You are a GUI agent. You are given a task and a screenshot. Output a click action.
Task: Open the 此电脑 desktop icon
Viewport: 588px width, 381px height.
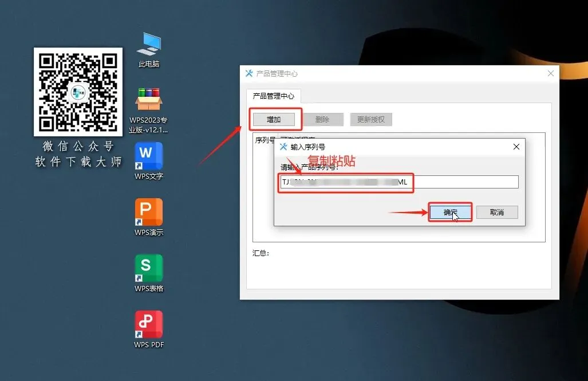pos(149,50)
